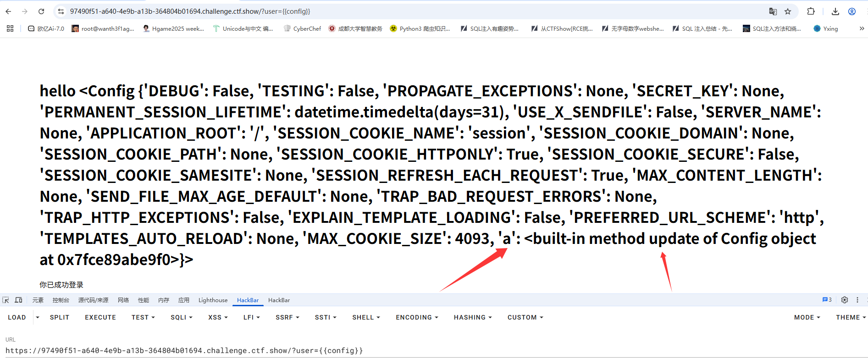Open the ENCODING dropdown in HackBar
868x359 pixels.
point(417,317)
